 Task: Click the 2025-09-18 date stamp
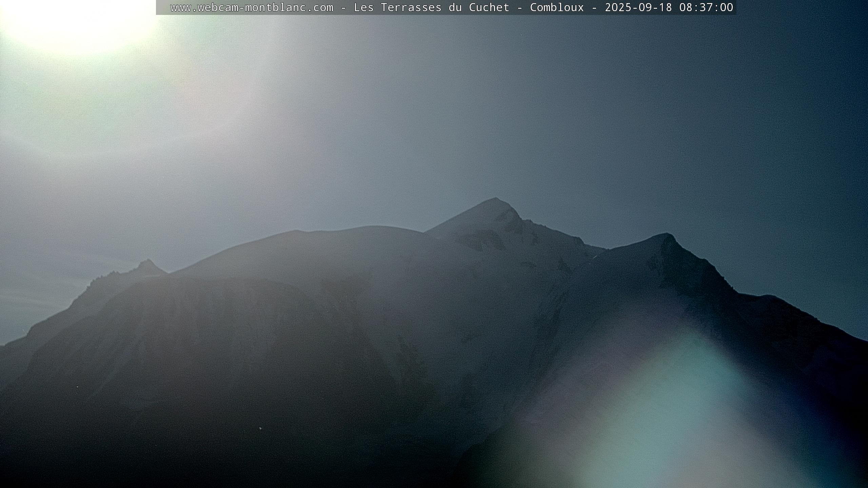click(638, 7)
